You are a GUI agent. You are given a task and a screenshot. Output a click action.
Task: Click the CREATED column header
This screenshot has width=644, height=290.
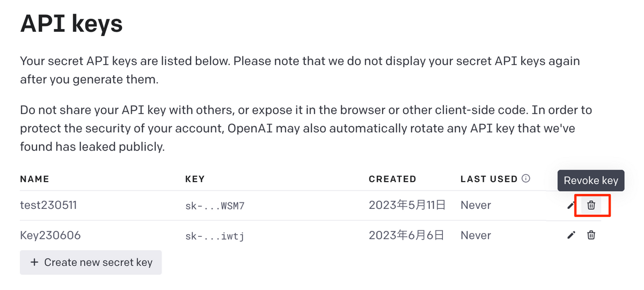(x=392, y=179)
